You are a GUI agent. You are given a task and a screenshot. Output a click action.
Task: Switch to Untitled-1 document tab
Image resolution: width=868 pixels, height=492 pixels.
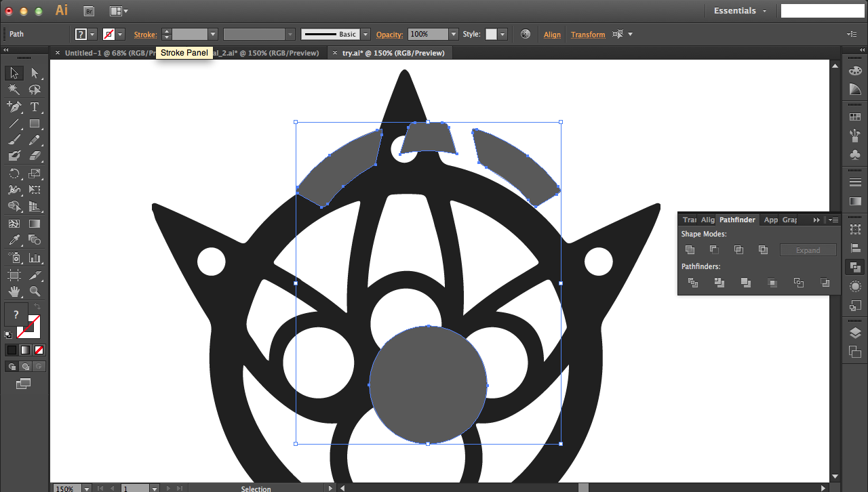[x=107, y=53]
